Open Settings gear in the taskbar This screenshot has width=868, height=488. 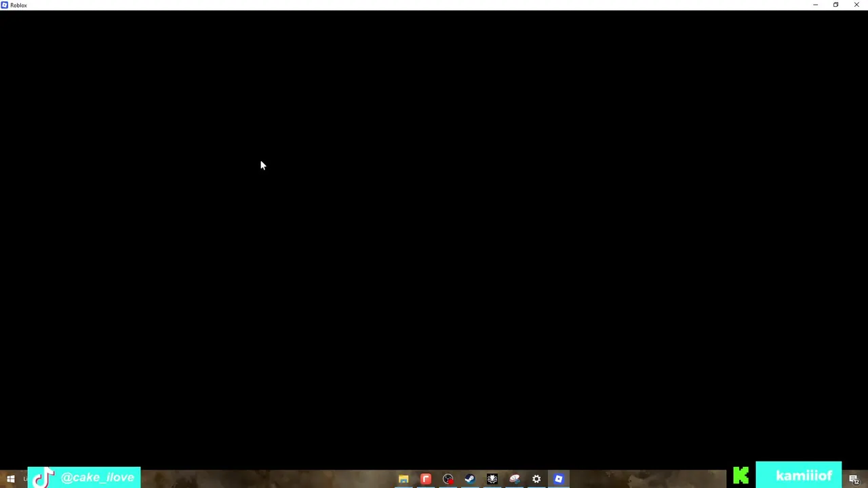[x=536, y=479]
